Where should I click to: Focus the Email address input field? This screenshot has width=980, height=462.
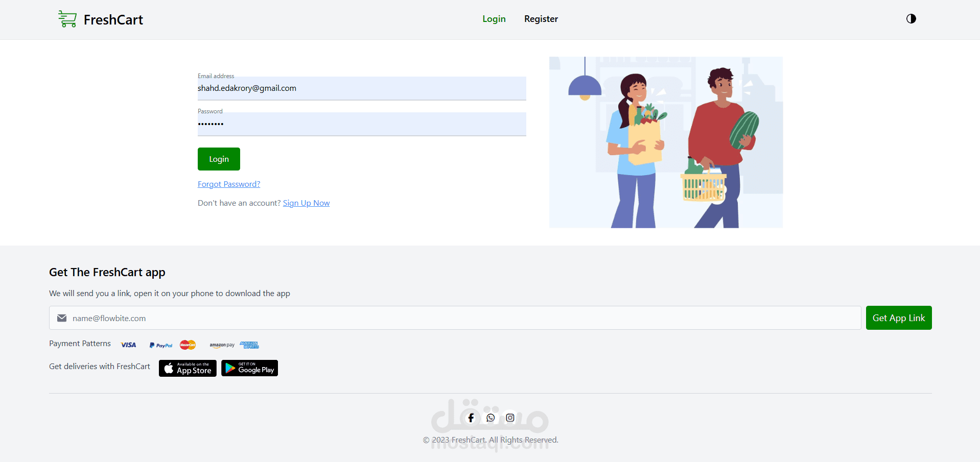pyautogui.click(x=362, y=88)
